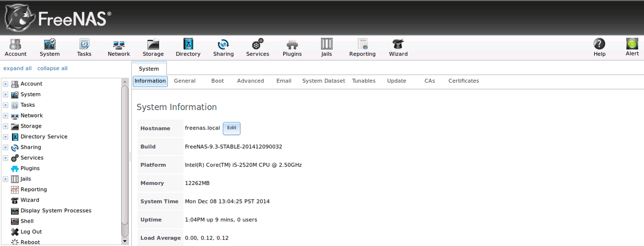Open Network from the top toolbar
The width and height of the screenshot is (644, 246).
coord(119,47)
